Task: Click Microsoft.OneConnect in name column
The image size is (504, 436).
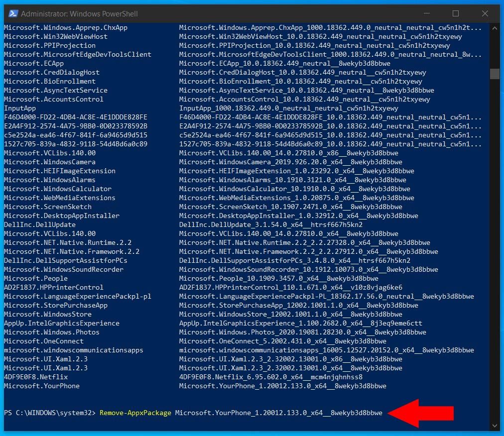Action: (44, 341)
